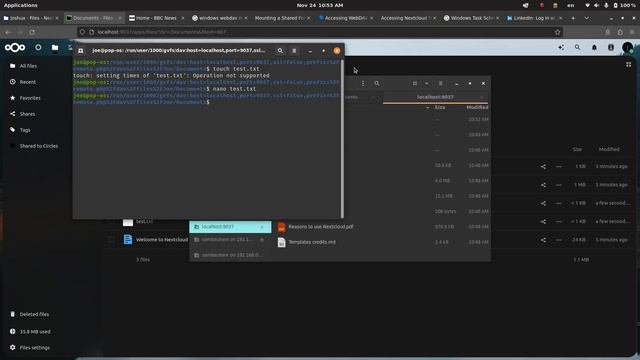Unmount sambashare on 192.1... with eject icon

click(262, 240)
